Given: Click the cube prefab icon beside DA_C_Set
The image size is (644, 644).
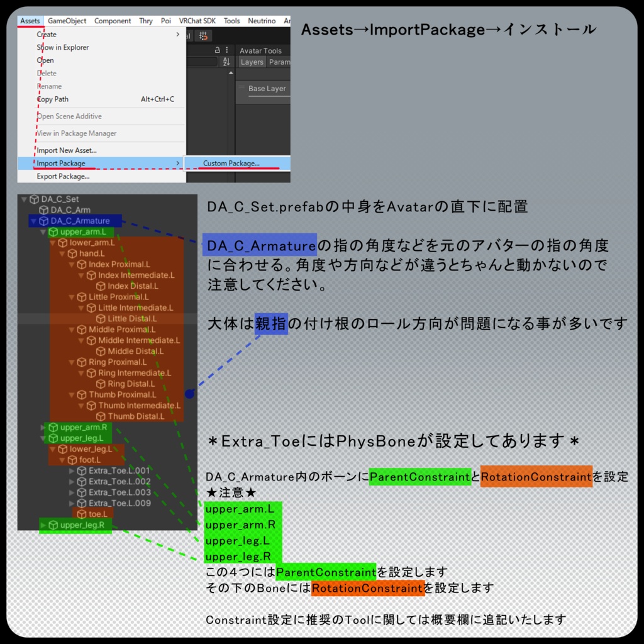Looking at the screenshot, I should 34,199.
